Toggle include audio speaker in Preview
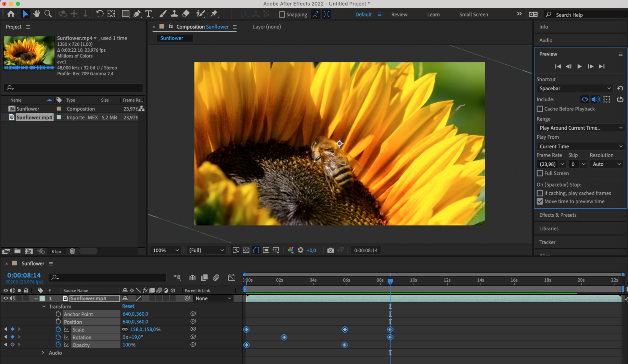Screen dimensions: 628x364 595,99
